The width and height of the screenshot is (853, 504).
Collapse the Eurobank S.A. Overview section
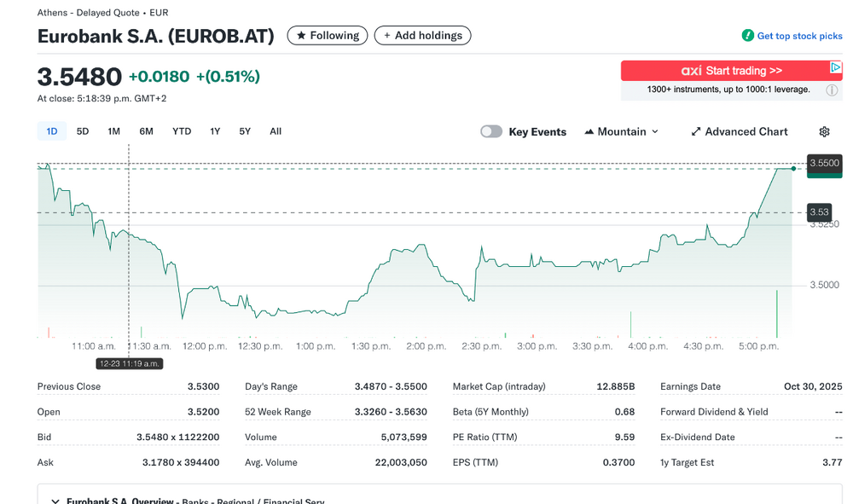point(55,501)
